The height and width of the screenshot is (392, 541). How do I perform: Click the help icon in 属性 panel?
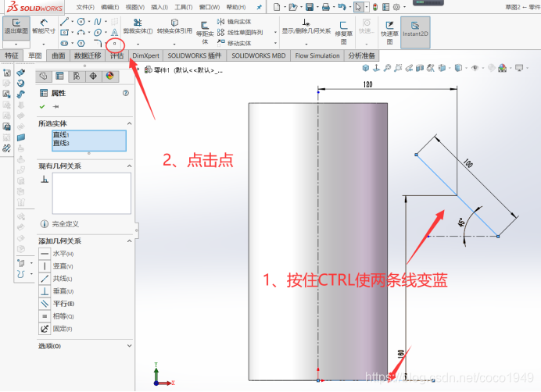pyautogui.click(x=126, y=93)
